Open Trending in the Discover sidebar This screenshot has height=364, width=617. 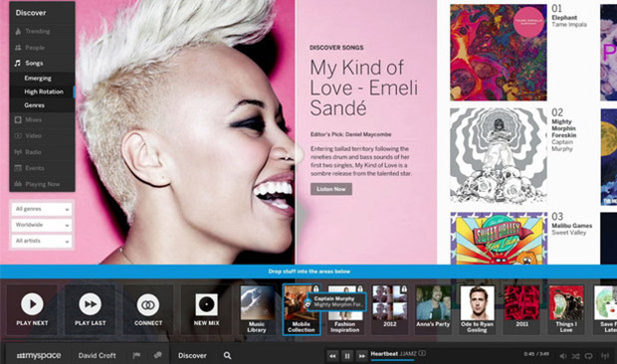click(x=42, y=31)
